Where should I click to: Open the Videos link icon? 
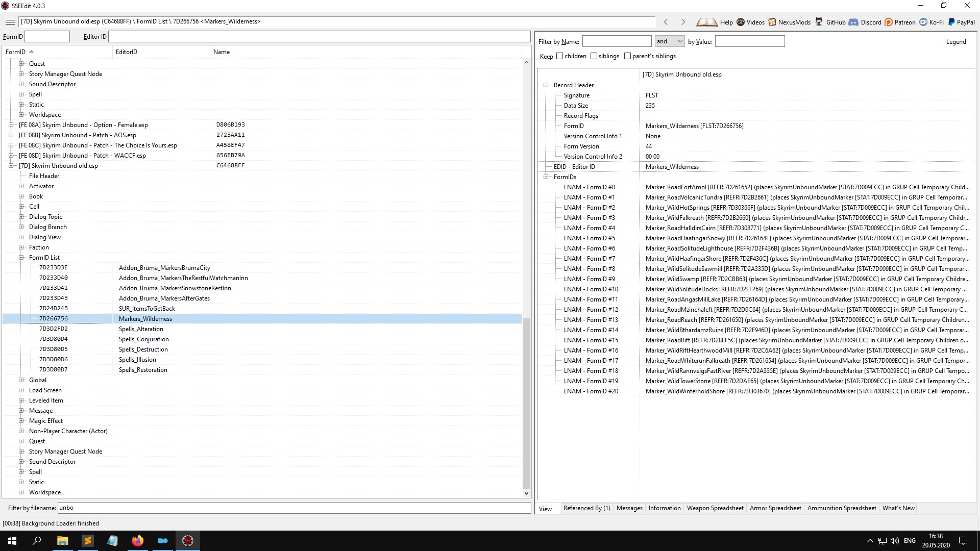point(741,22)
